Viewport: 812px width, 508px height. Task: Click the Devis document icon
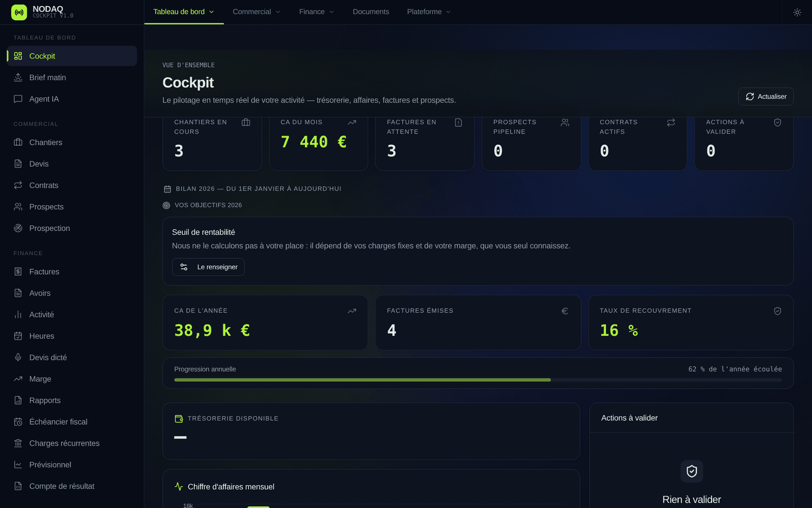click(18, 164)
